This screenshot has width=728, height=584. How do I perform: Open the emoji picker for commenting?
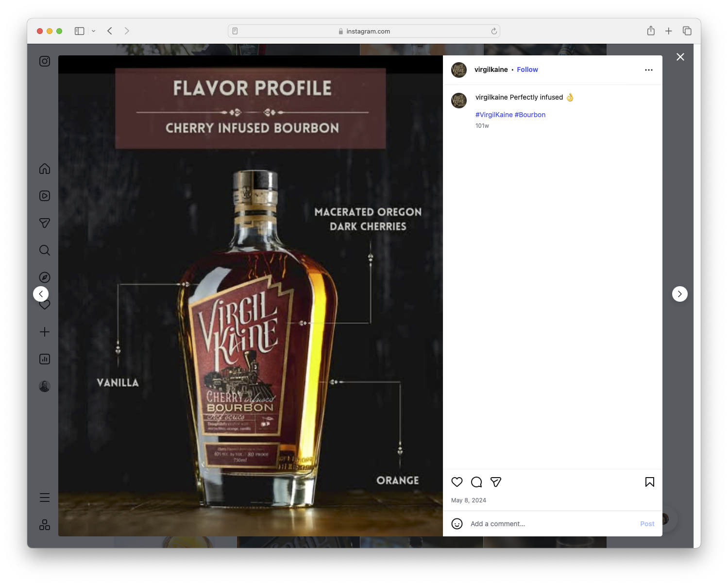point(457,524)
